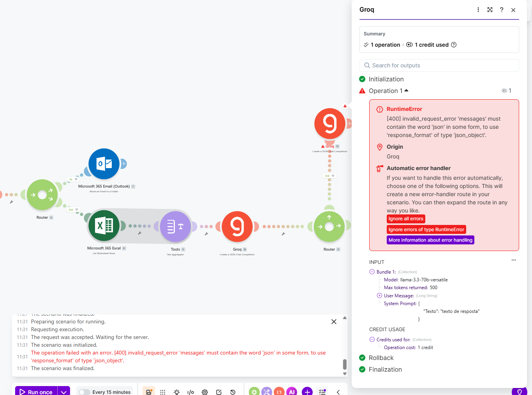Open the Groq module with the error warning
This screenshot has height=395, width=532.
(330, 123)
